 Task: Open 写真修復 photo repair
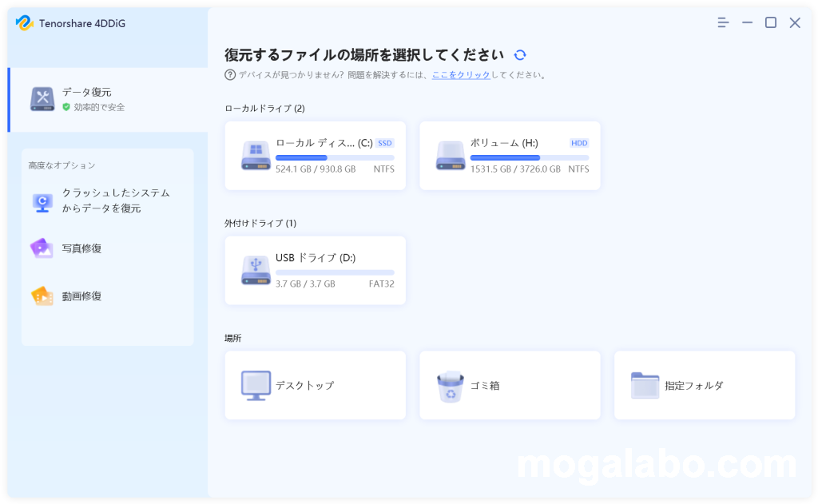pyautogui.click(x=81, y=248)
